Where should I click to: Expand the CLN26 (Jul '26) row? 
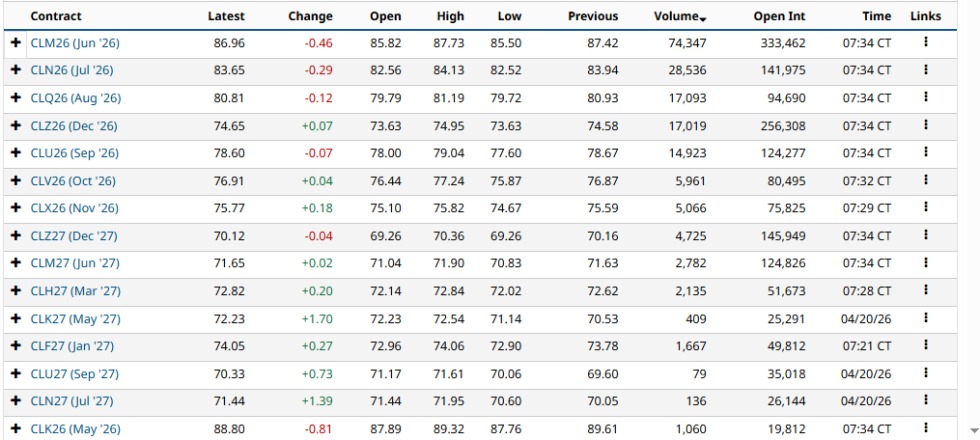[16, 70]
